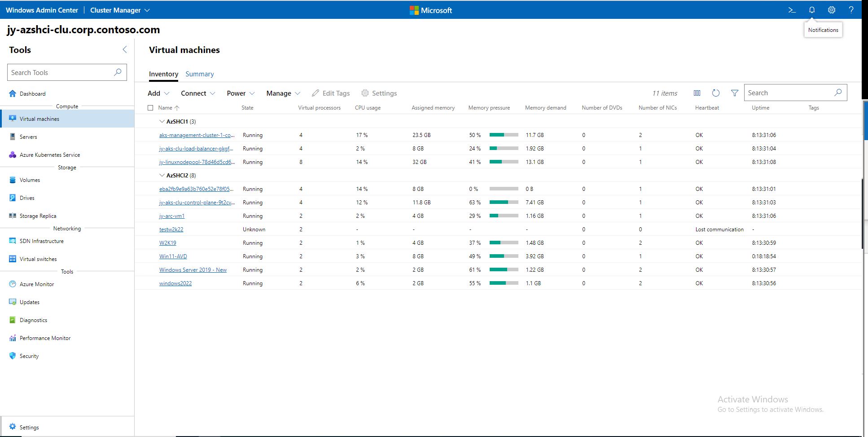Check the select-all checkbox in the table header
Screen dimensions: 868x437
click(151, 108)
